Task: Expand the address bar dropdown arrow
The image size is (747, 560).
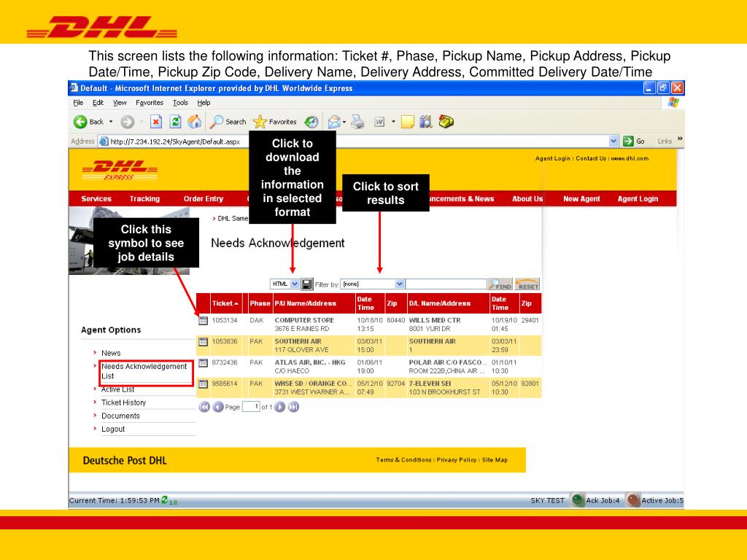Action: (x=614, y=141)
